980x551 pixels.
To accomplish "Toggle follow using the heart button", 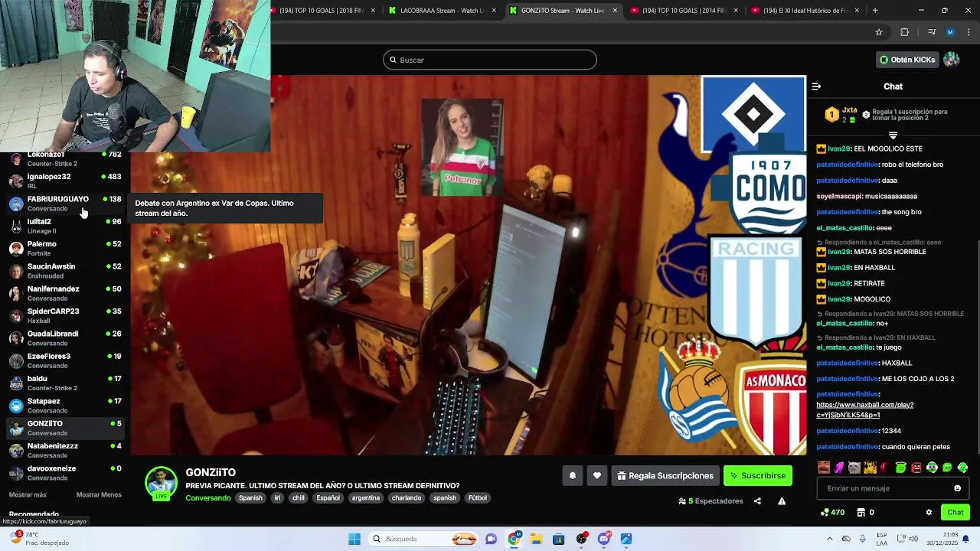I will coord(597,476).
